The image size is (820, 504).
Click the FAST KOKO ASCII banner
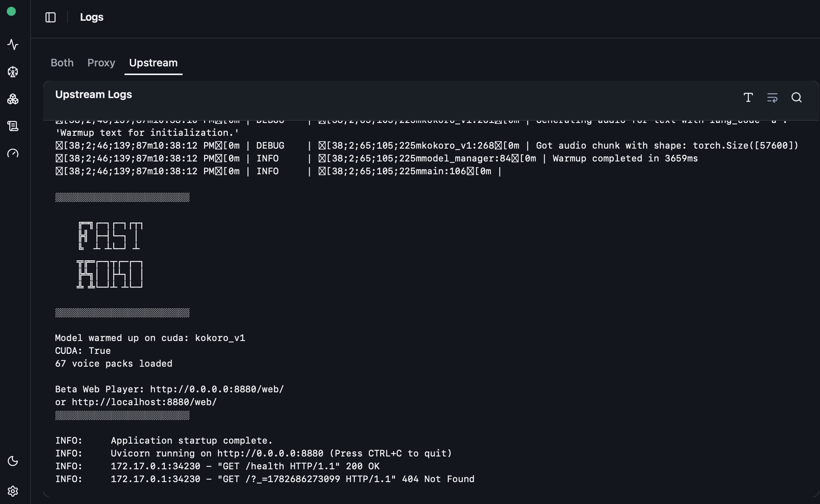[109, 255]
